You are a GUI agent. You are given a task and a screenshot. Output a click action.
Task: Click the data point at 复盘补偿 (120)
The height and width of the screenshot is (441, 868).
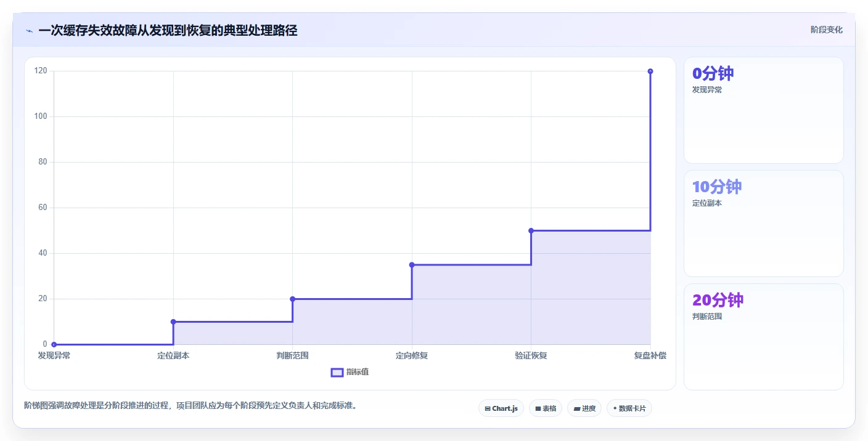650,71
